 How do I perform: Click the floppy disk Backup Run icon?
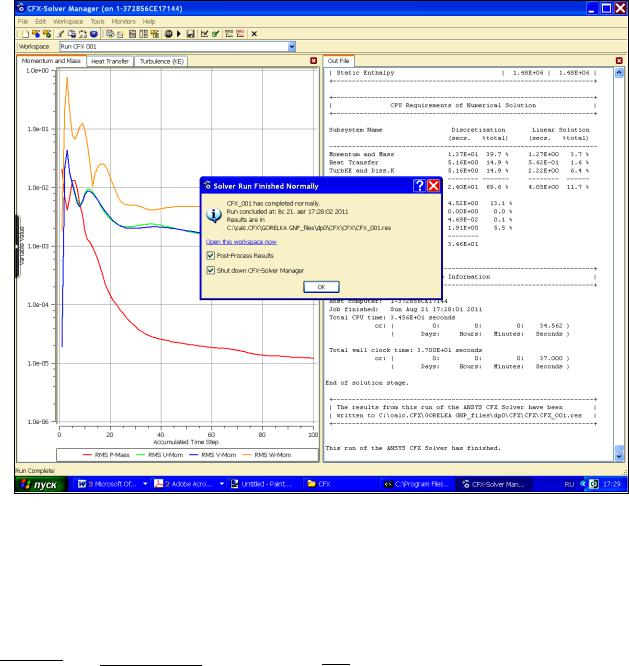coord(190,34)
